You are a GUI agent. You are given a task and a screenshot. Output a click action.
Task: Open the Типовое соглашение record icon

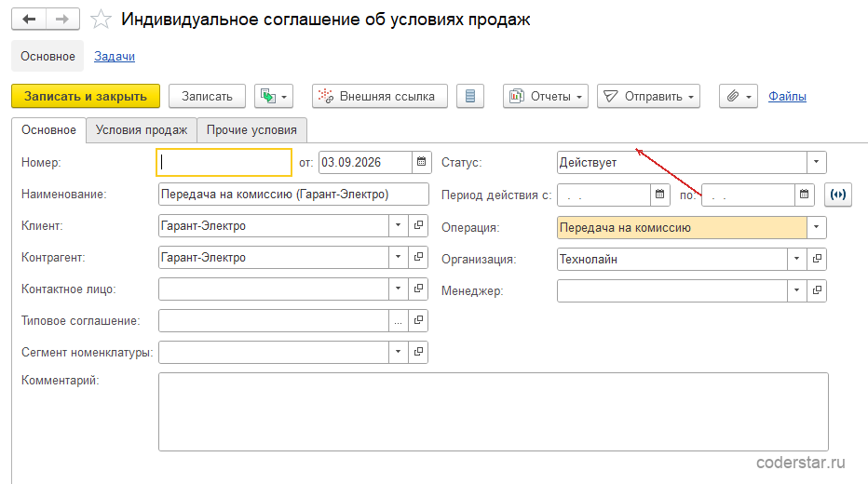point(418,320)
